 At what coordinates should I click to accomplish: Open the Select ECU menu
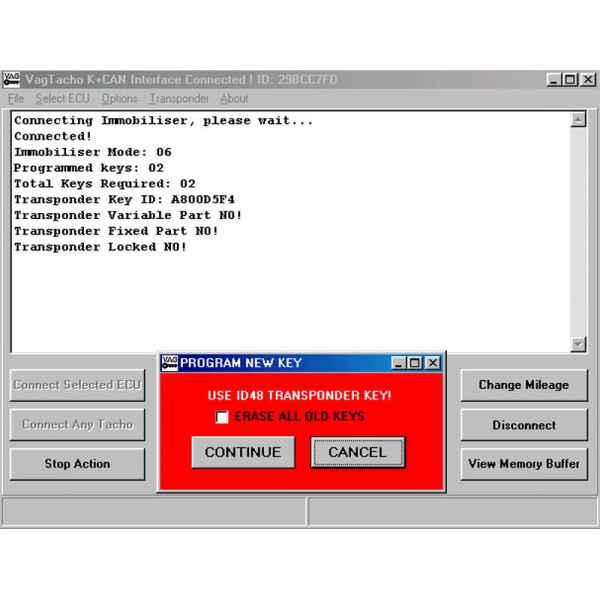click(63, 99)
